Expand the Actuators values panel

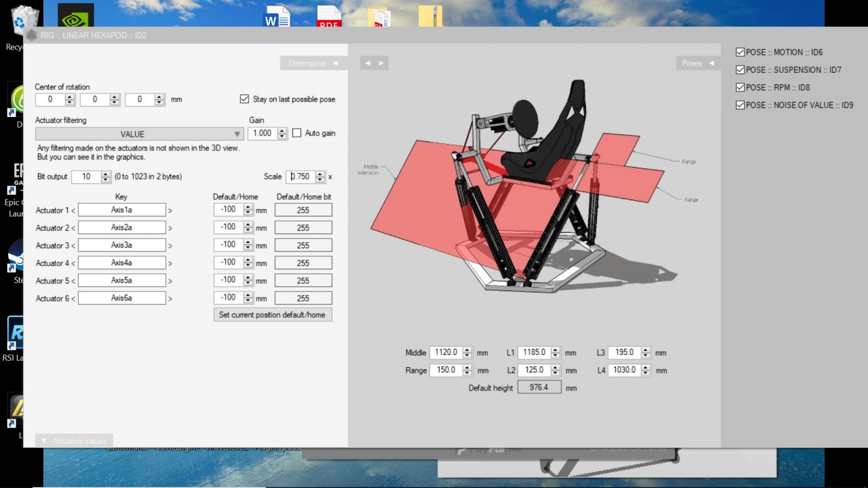point(74,441)
